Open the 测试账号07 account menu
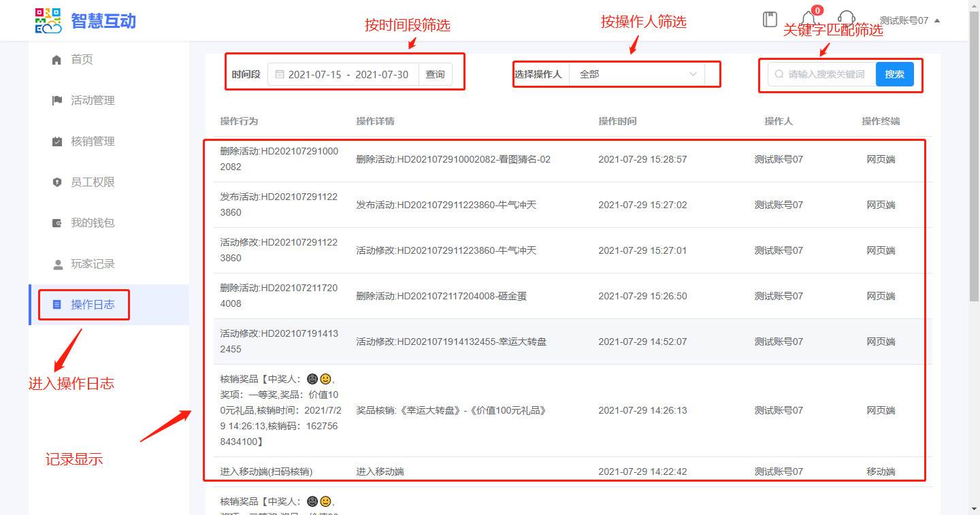This screenshot has height=515, width=980. (x=909, y=20)
